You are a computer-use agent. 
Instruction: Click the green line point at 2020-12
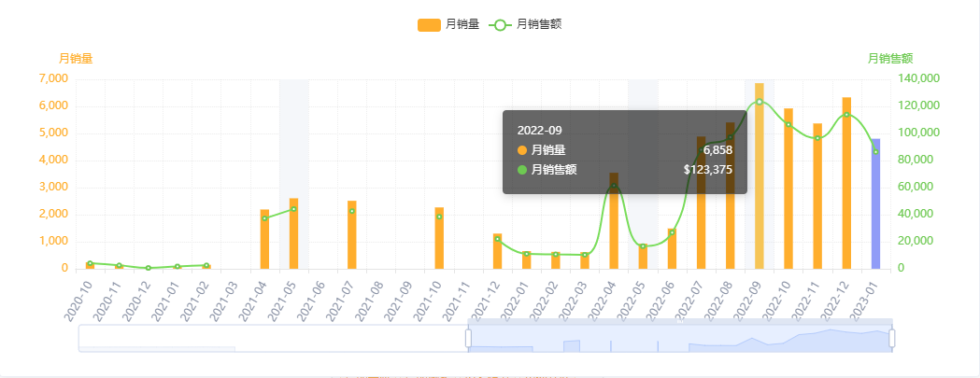149,268
